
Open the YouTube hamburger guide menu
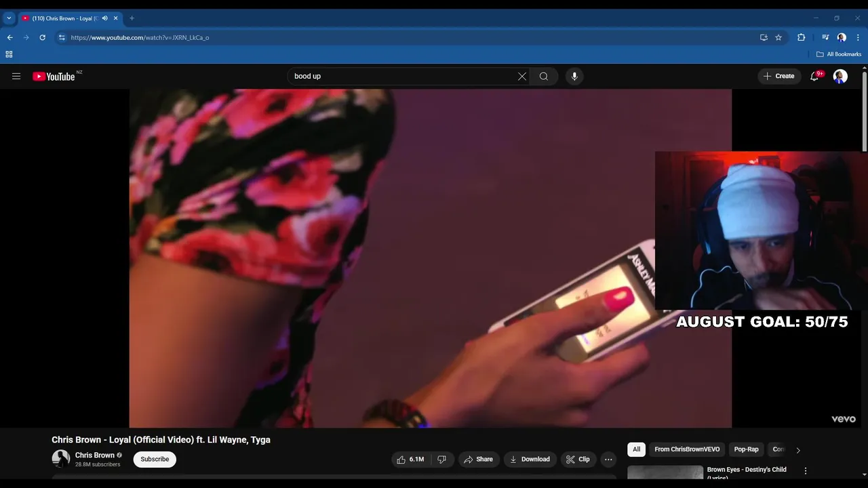tap(16, 77)
